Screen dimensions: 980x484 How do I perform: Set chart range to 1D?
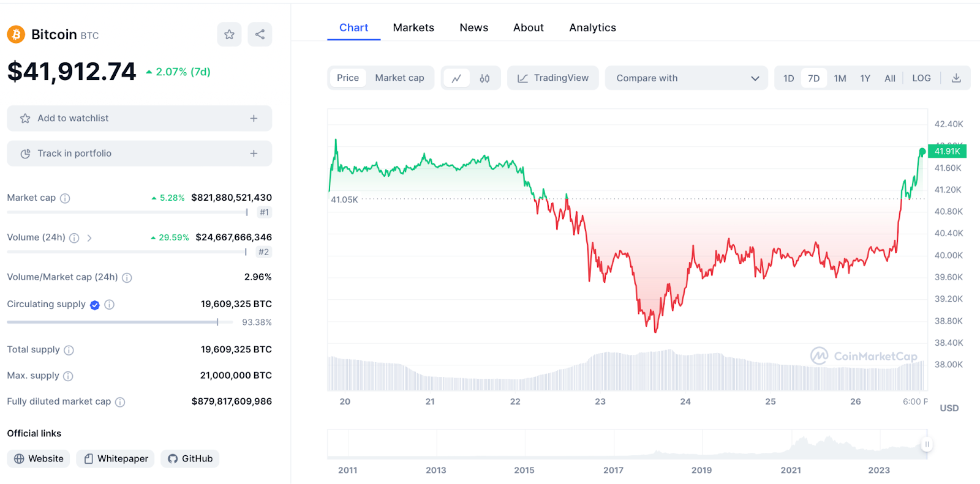[788, 78]
